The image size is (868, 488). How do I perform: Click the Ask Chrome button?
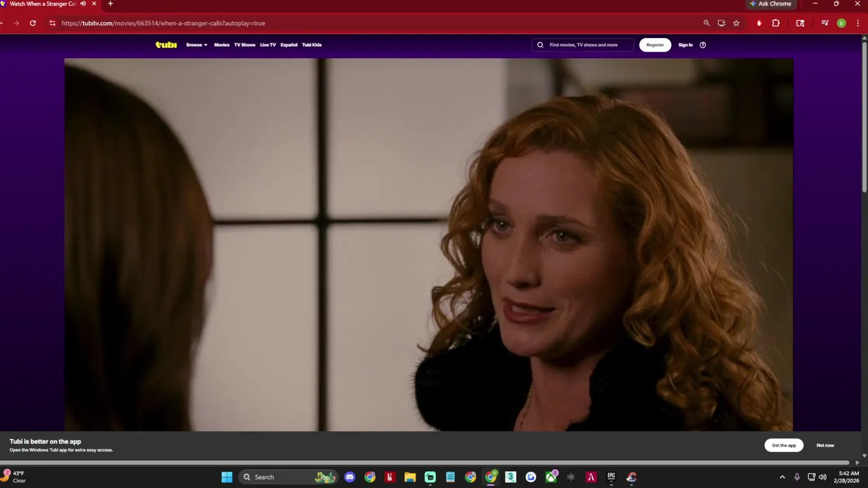771,4
